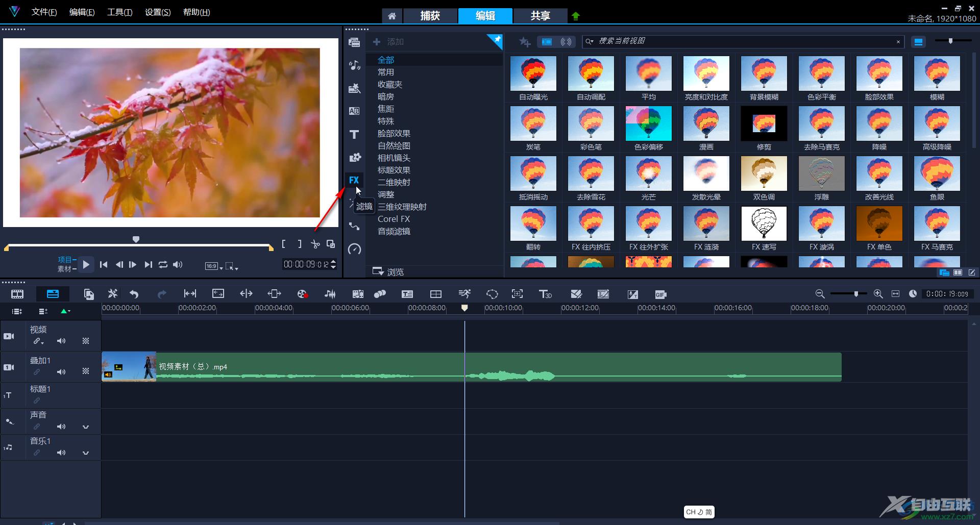This screenshot has width=980, height=525.
Task: Open the search filter dropdown arrow
Action: click(590, 41)
